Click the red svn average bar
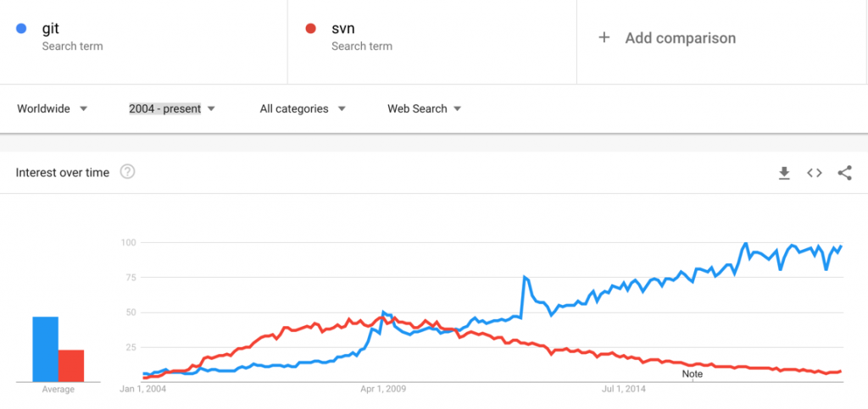 (71, 365)
